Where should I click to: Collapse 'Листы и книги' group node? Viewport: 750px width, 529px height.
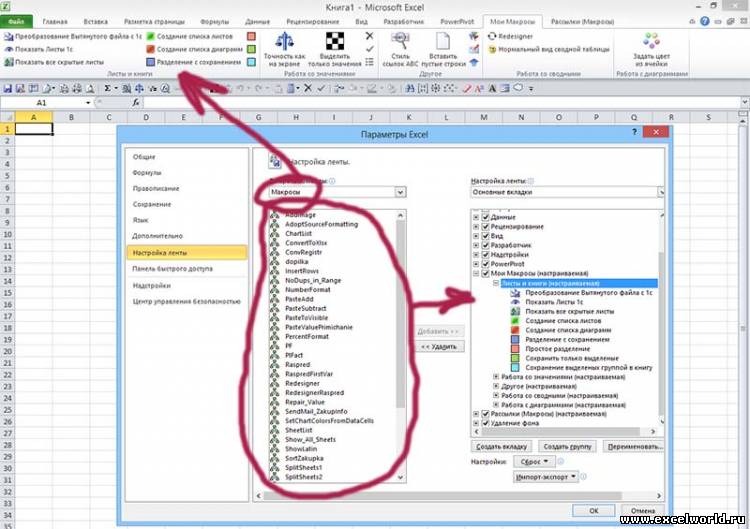496,283
